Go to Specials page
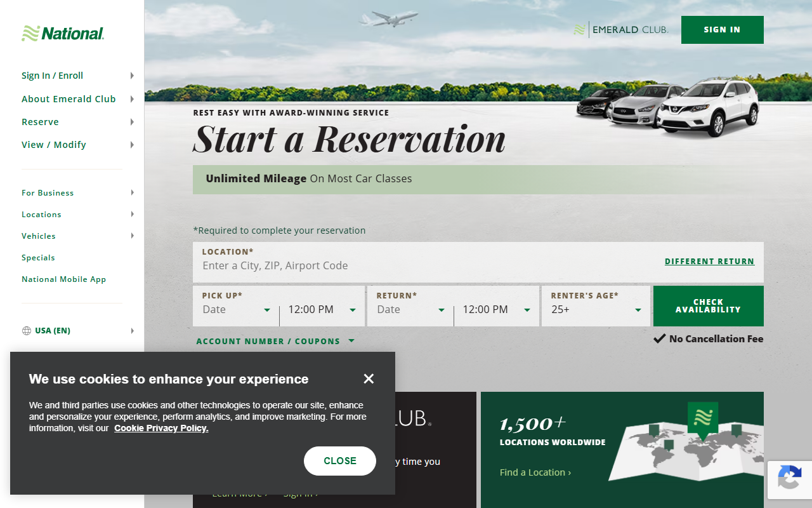 coord(38,258)
